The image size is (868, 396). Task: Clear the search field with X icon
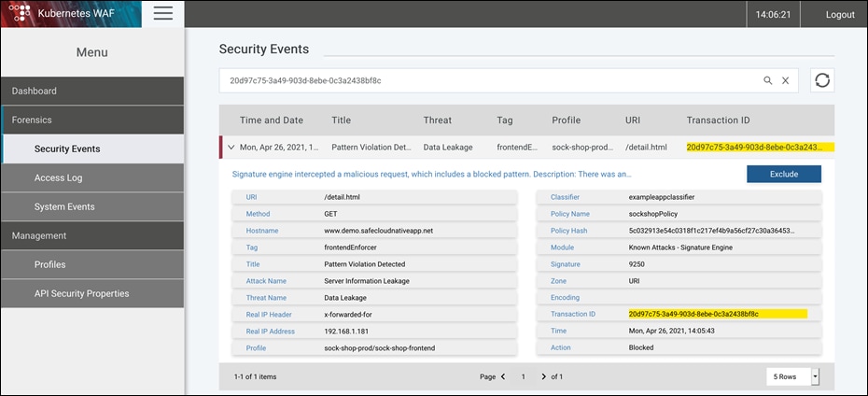[x=785, y=80]
